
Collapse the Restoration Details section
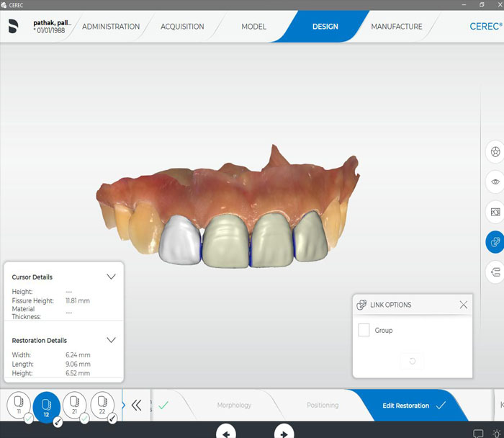(111, 340)
